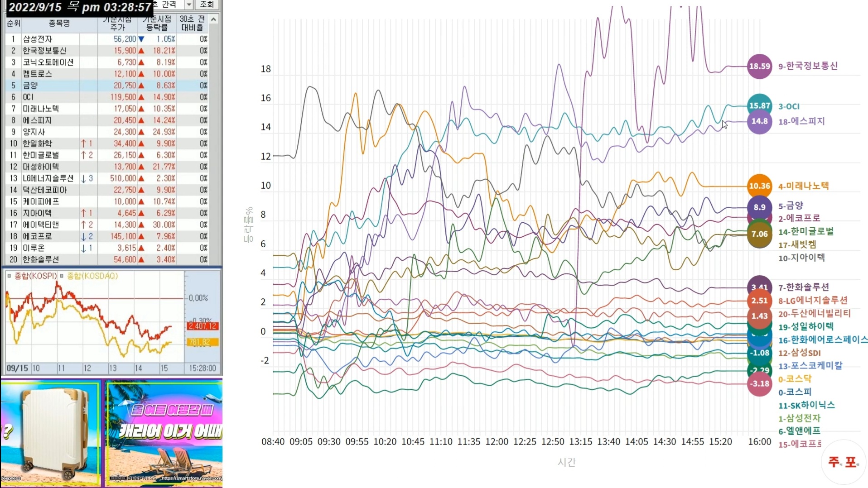Click the 주포 round logo badge

[843, 462]
